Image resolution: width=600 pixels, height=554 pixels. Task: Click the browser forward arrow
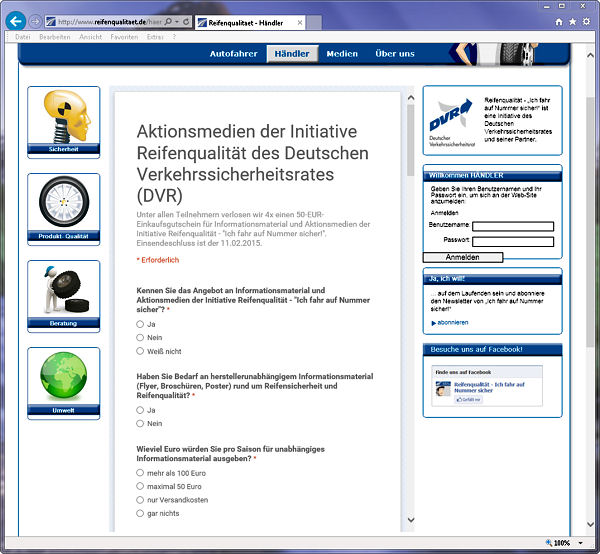coord(35,22)
